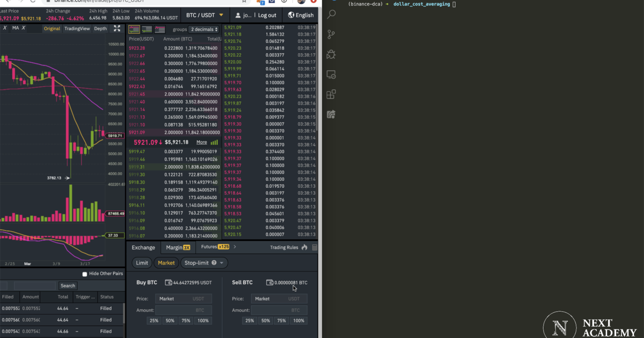Image resolution: width=644 pixels, height=338 pixels.
Task: Open the groups decimals dropdown
Action: pyautogui.click(x=203, y=29)
